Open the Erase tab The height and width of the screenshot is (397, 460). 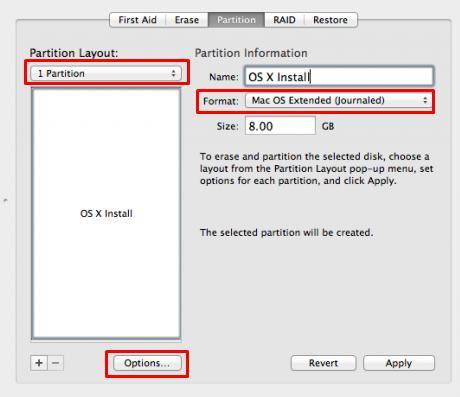187,20
